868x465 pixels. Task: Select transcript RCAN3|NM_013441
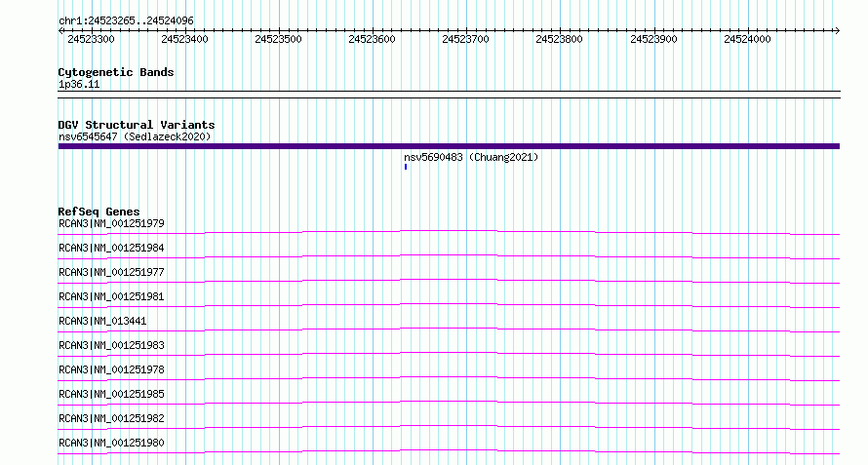[102, 321]
